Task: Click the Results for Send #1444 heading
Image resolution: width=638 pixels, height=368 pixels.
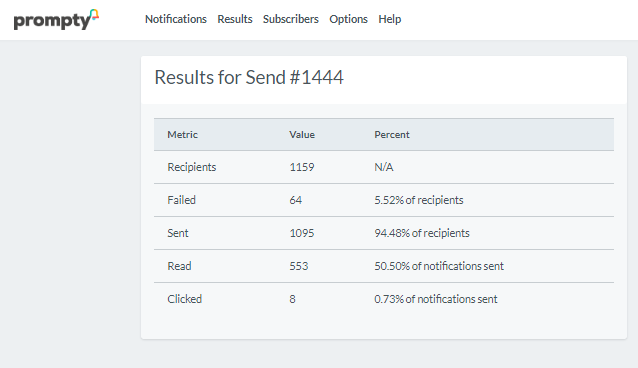Action: pyautogui.click(x=249, y=77)
